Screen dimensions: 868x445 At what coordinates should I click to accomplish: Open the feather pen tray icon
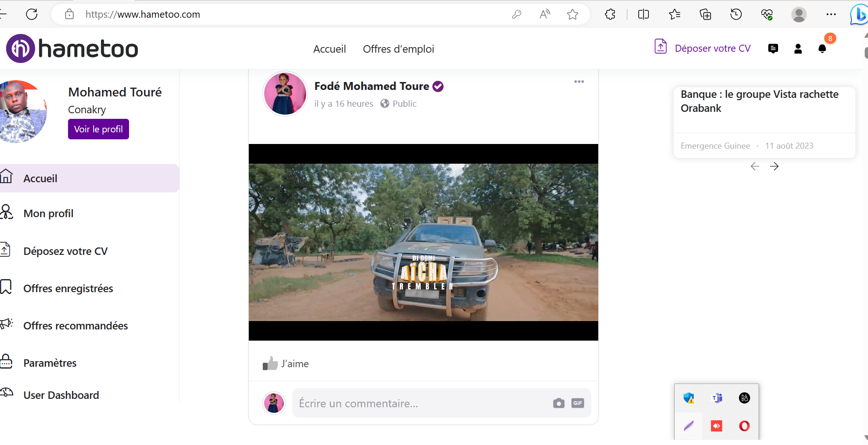(689, 425)
